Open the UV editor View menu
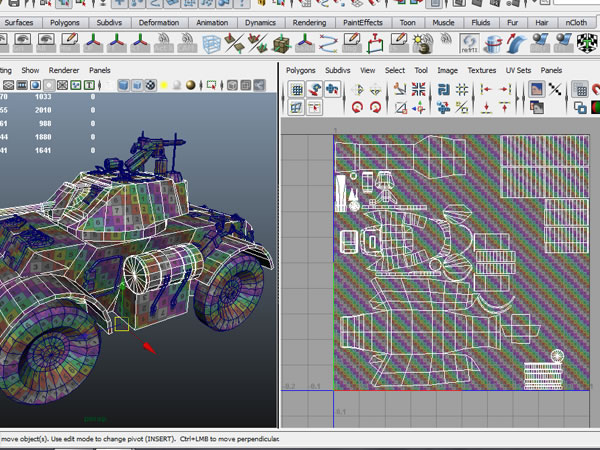 tap(368, 70)
